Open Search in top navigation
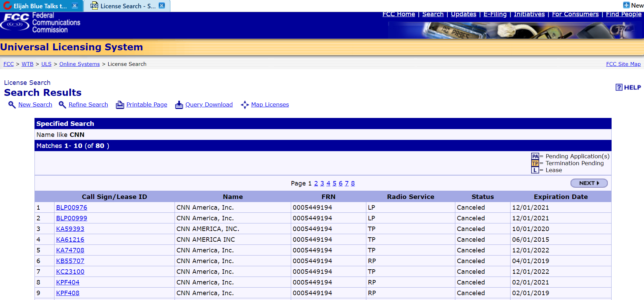 coord(433,14)
